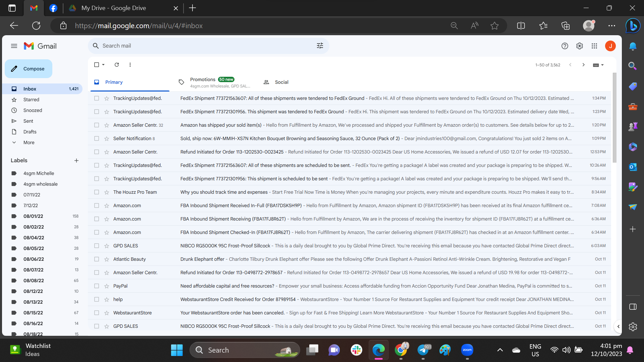Screen dimensions: 644x362
Task: Go to newer emails page arrow
Action: (x=570, y=65)
